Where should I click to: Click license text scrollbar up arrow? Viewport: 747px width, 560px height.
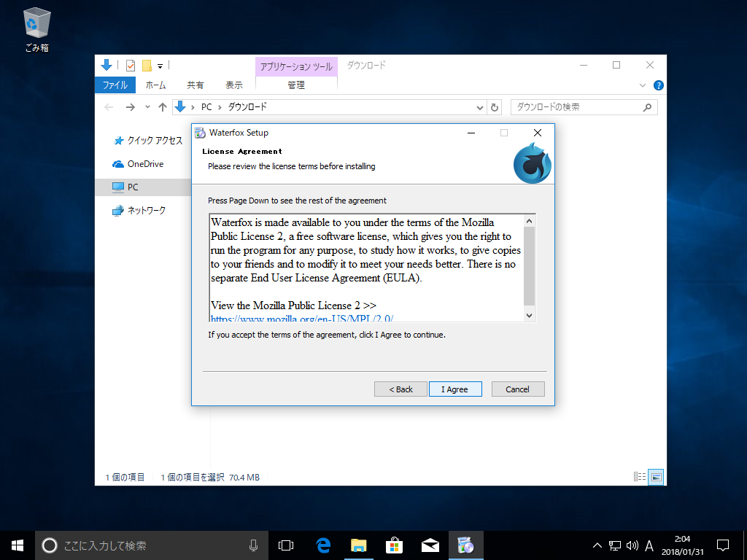(530, 221)
